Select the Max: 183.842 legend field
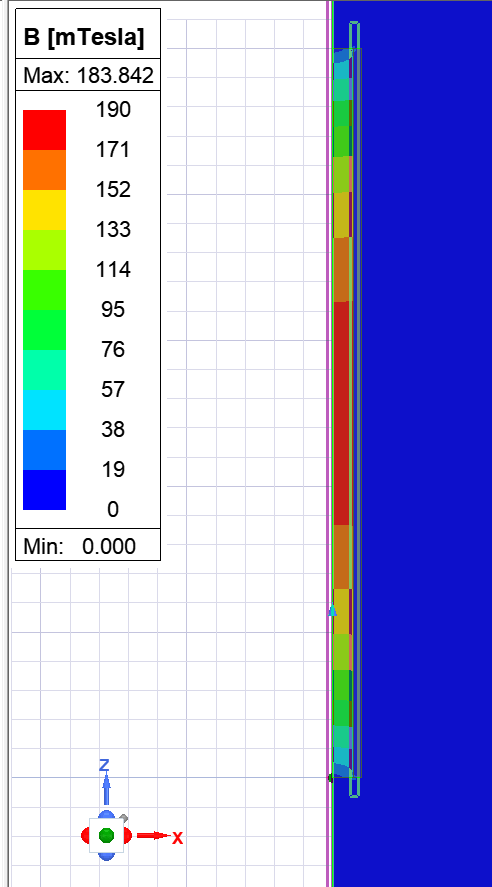Image resolution: width=492 pixels, height=887 pixels. [x=88, y=75]
